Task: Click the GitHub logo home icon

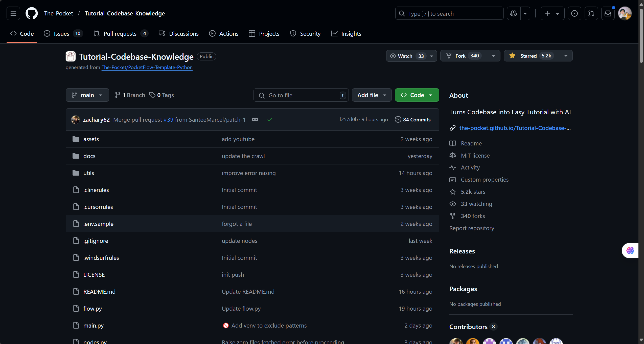Action: coord(32,13)
